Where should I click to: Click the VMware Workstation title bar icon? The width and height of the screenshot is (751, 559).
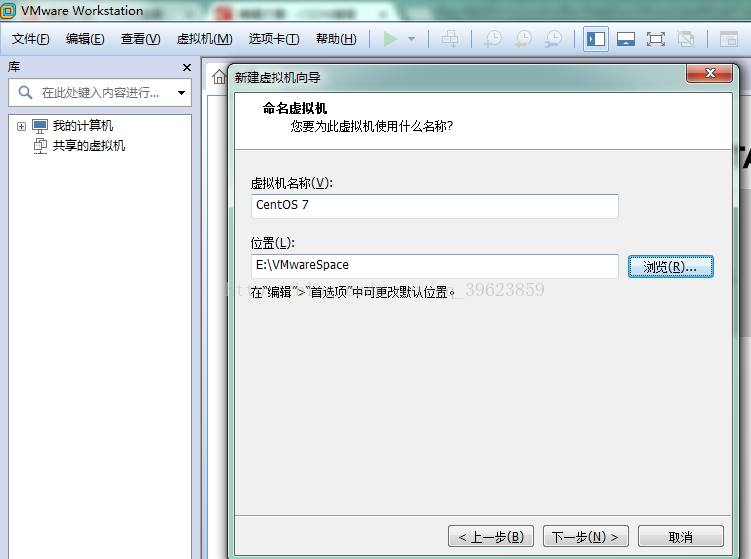click(x=8, y=11)
